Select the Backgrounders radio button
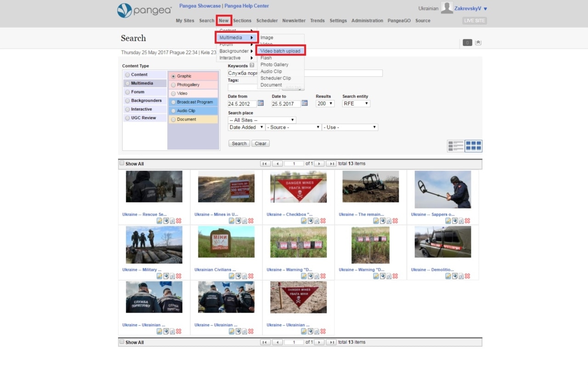 click(x=128, y=101)
